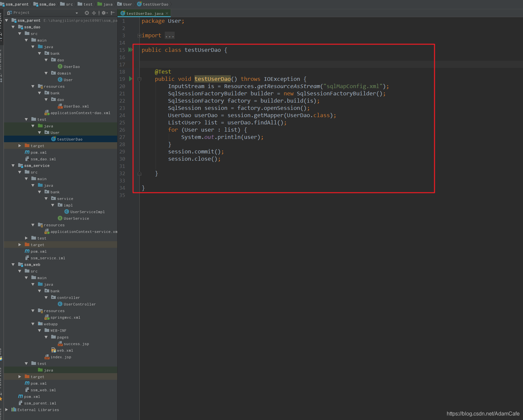Screen dimensions: 523x420
Task: Select UserServiceImpl class in tree
Action: point(85,212)
